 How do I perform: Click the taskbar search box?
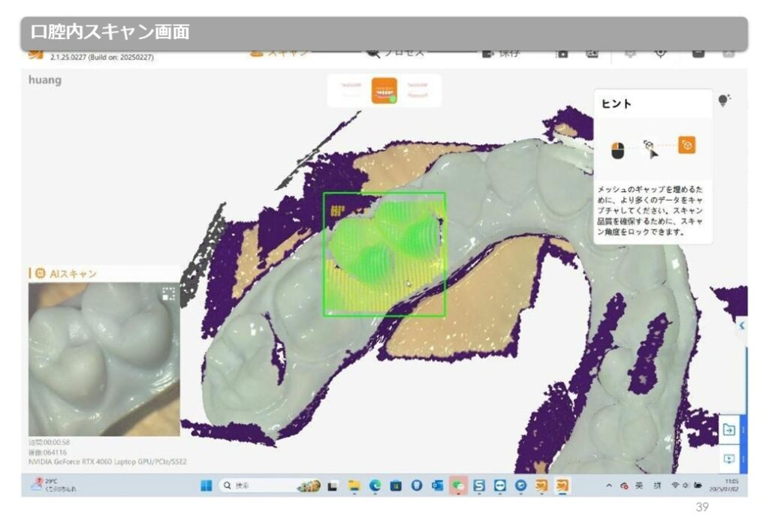tap(254, 485)
